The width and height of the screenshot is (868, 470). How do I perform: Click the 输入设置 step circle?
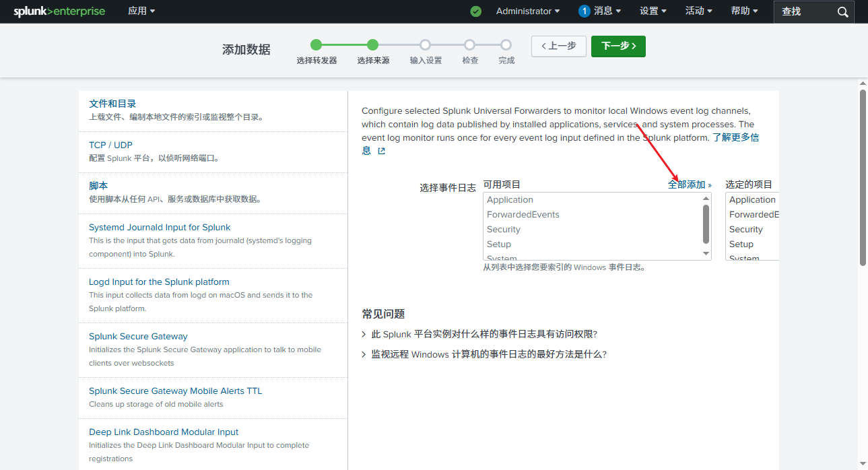click(425, 45)
